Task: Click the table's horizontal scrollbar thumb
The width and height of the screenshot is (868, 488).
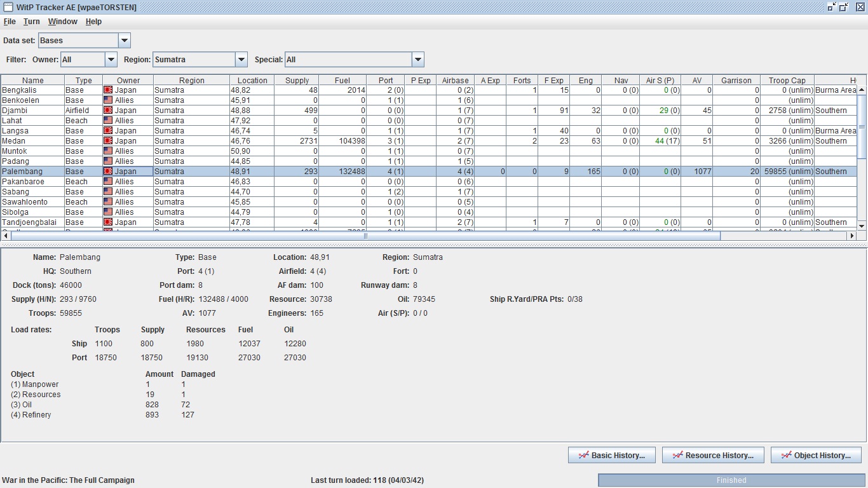Action: click(365, 236)
